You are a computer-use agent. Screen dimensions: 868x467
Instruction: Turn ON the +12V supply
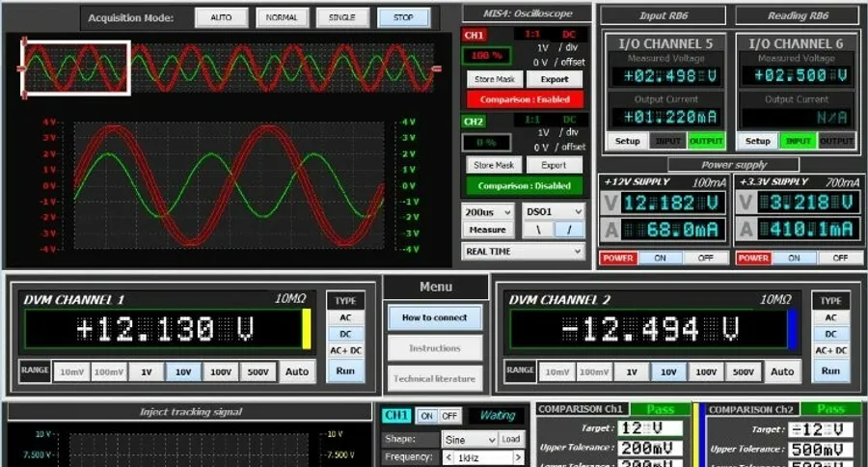pos(660,259)
